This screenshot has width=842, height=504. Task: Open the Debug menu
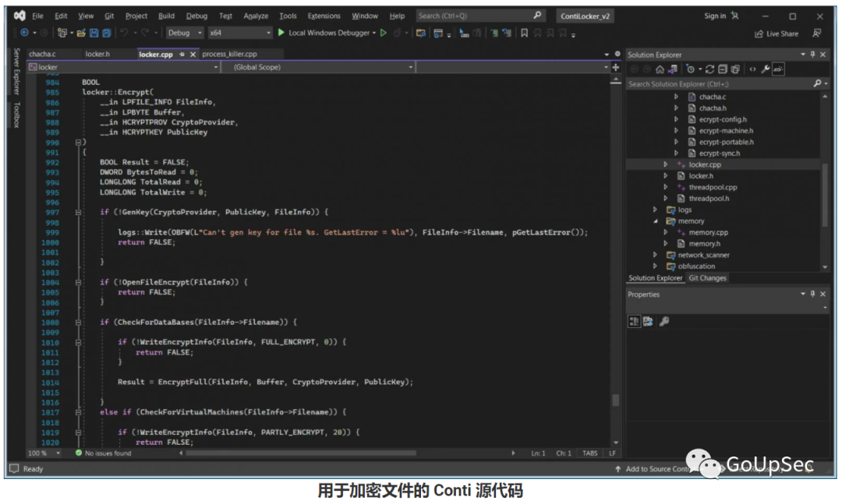196,16
